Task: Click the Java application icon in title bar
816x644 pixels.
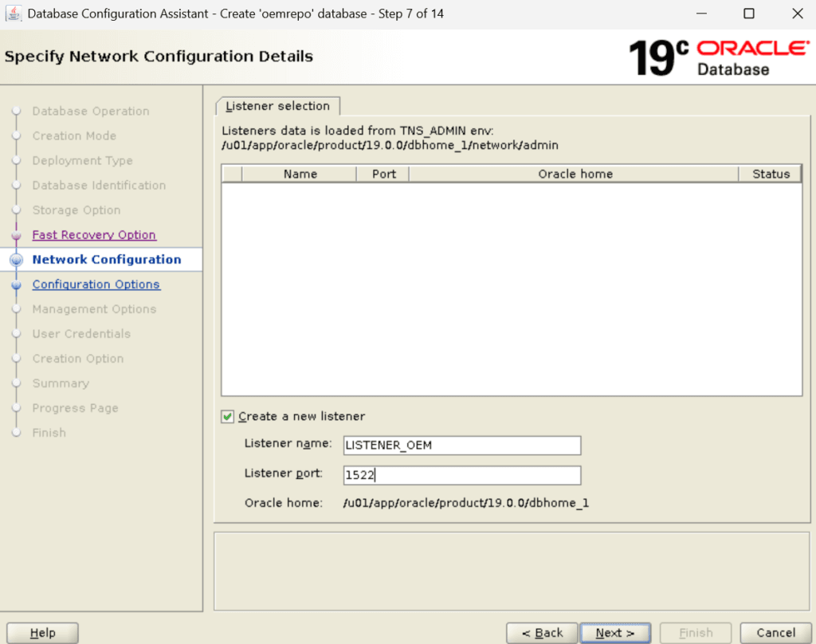Action: (x=14, y=14)
